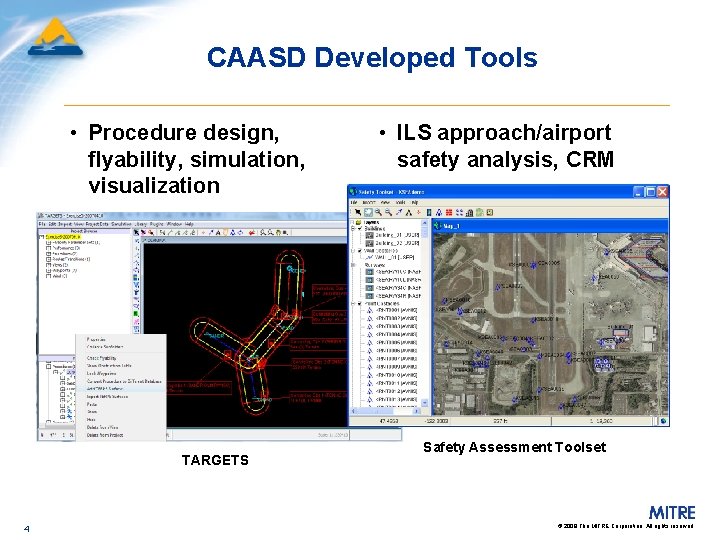Collapse the Buildings layer group in Safety Toolset
Viewport: 720px width, 540px height.
tap(353, 228)
